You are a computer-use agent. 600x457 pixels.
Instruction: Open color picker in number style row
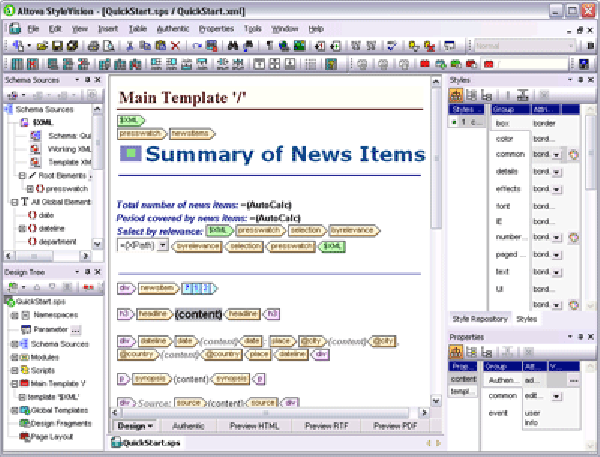click(573, 237)
